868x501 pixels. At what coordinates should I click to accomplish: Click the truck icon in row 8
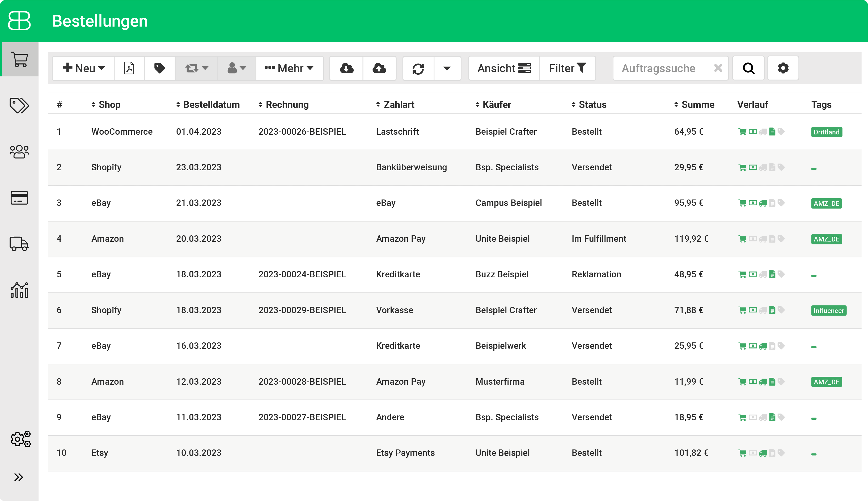click(763, 382)
